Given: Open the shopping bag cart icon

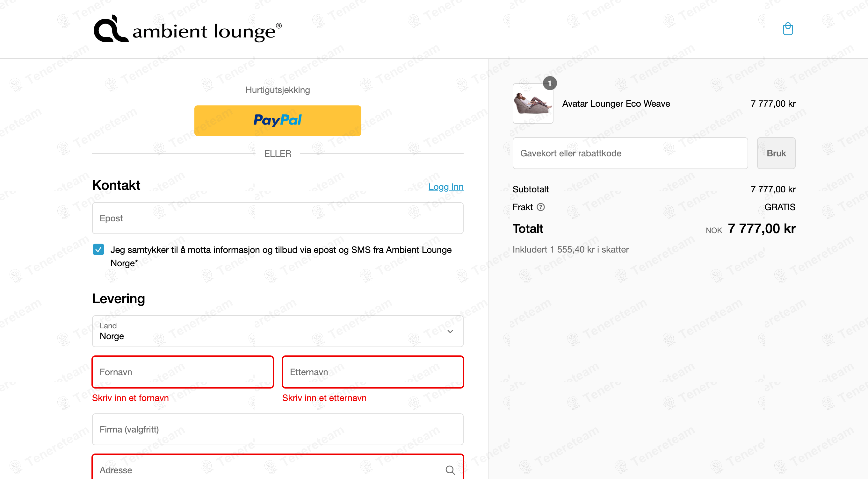Looking at the screenshot, I should pos(787,29).
